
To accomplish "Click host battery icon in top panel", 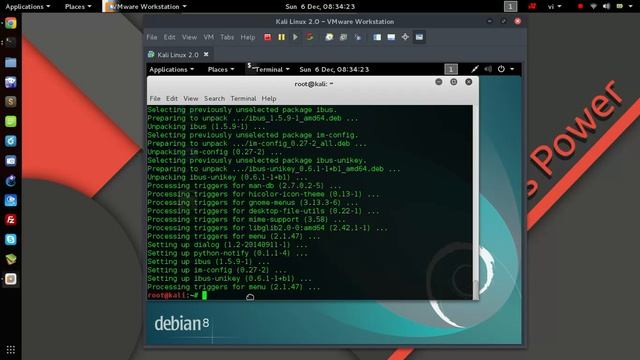I will [x=620, y=7].
